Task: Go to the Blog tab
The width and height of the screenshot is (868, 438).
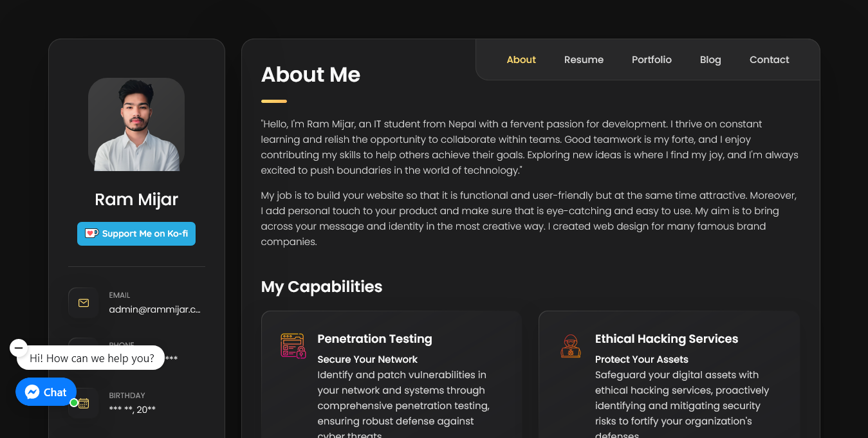Action: coord(710,60)
